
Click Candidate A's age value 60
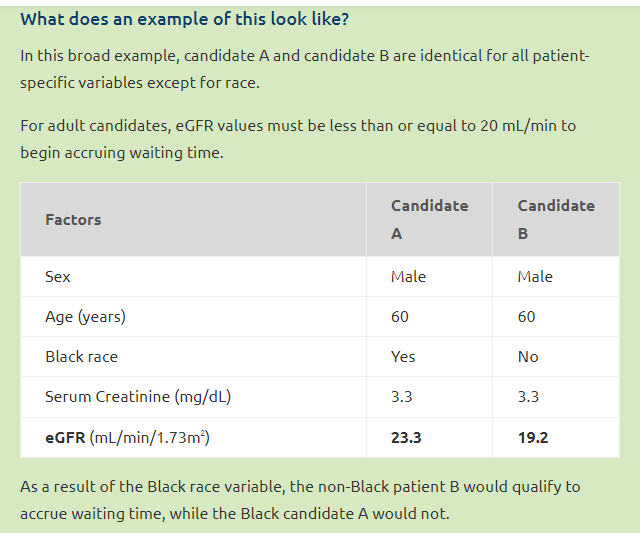coord(400,317)
